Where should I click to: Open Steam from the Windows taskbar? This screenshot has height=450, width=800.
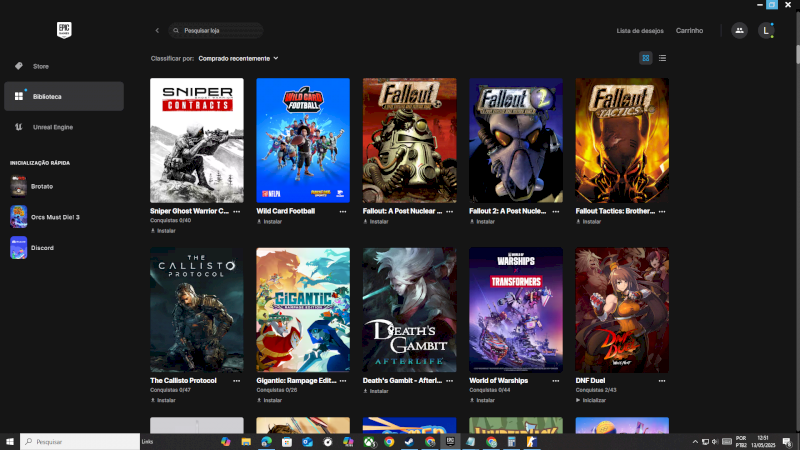point(410,441)
